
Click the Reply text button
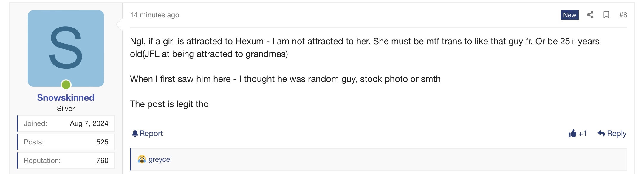point(617,133)
